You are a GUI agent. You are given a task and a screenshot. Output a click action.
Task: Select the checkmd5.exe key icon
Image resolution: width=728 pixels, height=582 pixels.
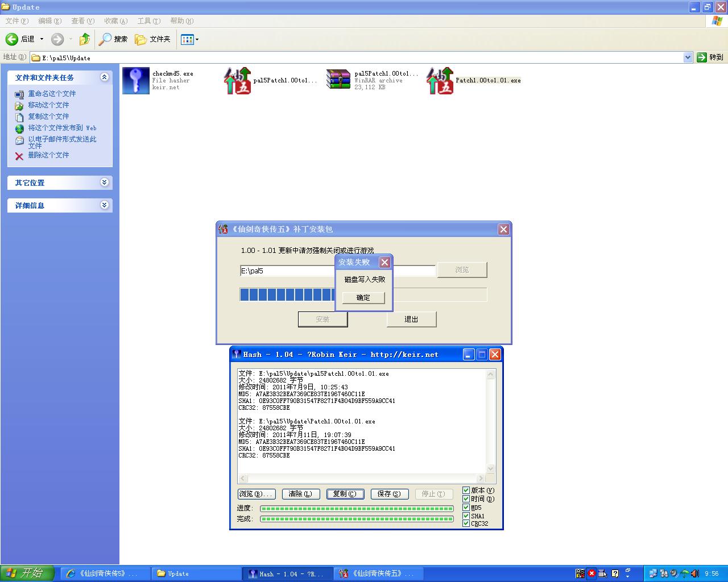pyautogui.click(x=136, y=80)
